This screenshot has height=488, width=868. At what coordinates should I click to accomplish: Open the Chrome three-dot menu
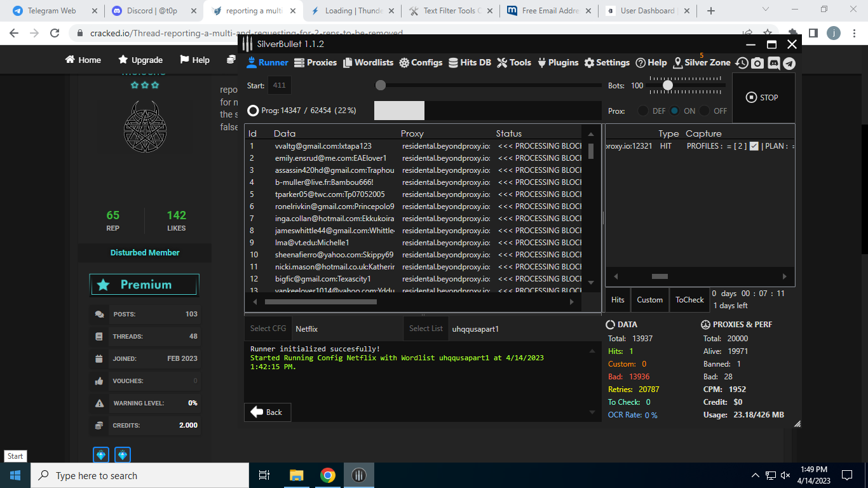[853, 33]
